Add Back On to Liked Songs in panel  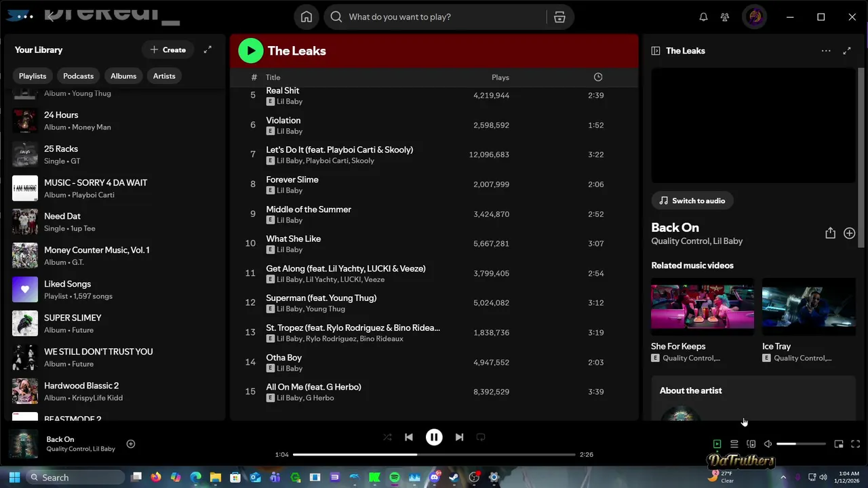click(x=849, y=233)
